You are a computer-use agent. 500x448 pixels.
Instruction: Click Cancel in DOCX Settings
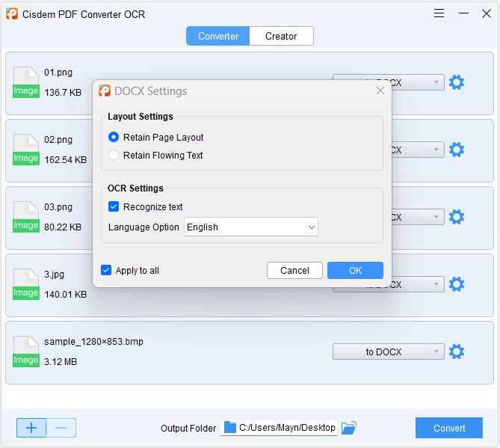click(x=294, y=271)
